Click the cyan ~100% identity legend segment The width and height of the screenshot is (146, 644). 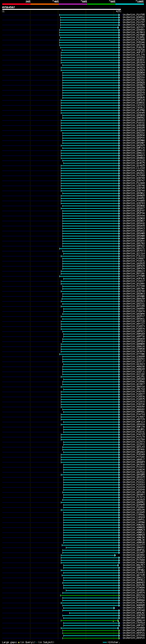point(130,4)
